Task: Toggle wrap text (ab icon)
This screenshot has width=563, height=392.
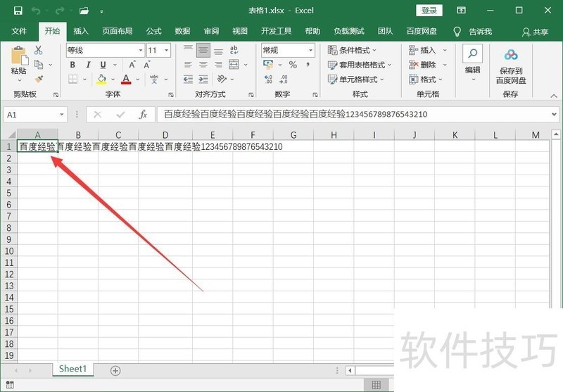Action: coord(234,50)
